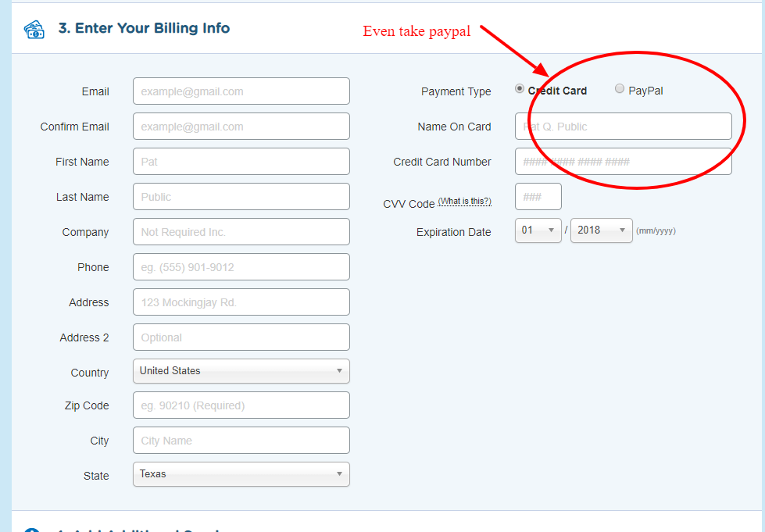Click the Address input field

coord(241,302)
